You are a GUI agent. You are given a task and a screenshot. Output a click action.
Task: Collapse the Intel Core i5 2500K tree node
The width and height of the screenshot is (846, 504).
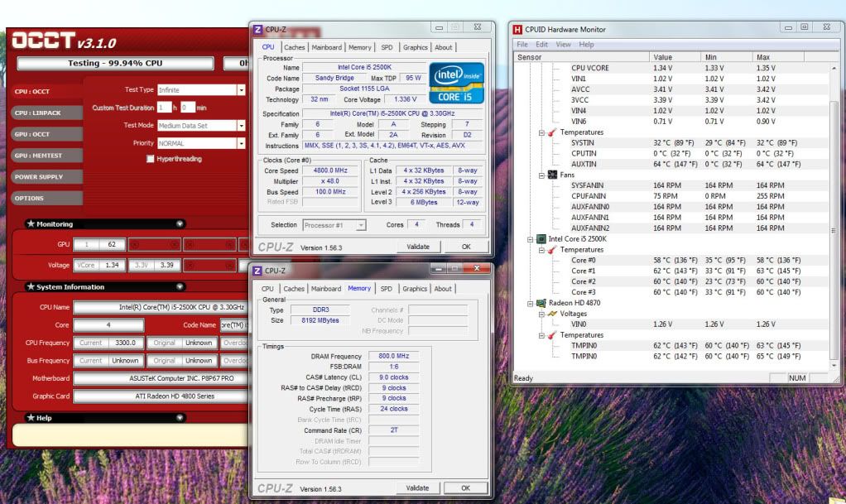coord(530,239)
